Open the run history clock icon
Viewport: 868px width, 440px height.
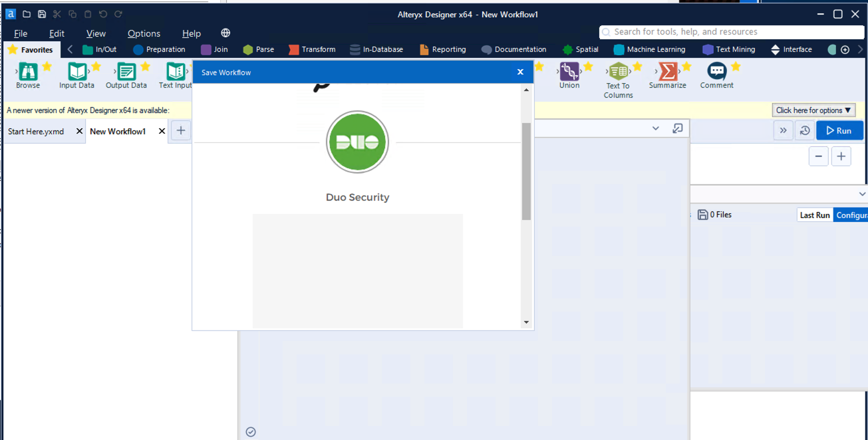(805, 130)
